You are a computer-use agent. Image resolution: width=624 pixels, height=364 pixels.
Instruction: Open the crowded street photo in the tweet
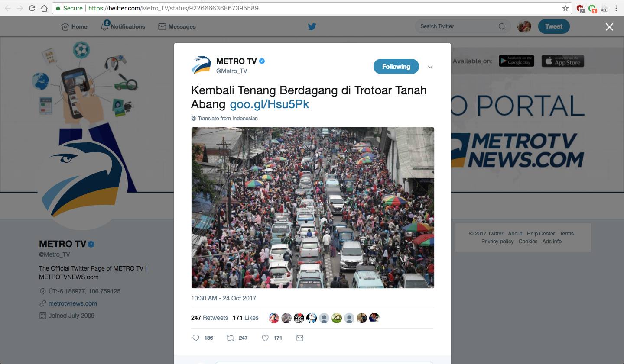point(312,208)
